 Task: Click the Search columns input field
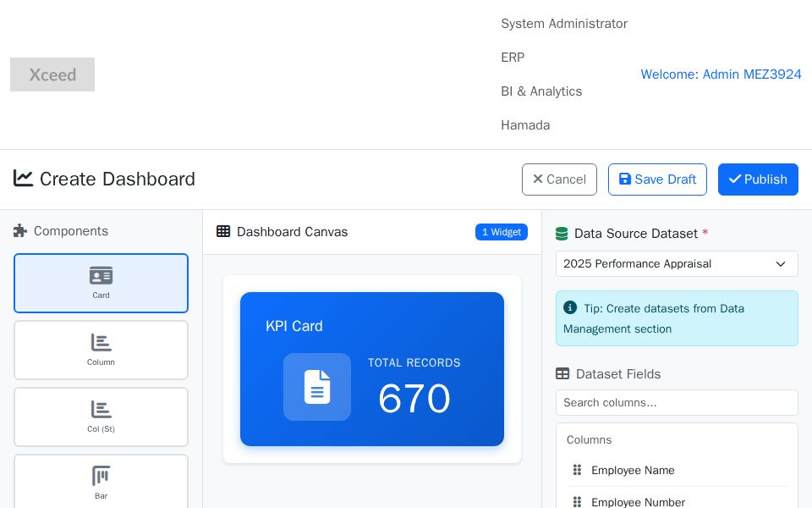677,402
